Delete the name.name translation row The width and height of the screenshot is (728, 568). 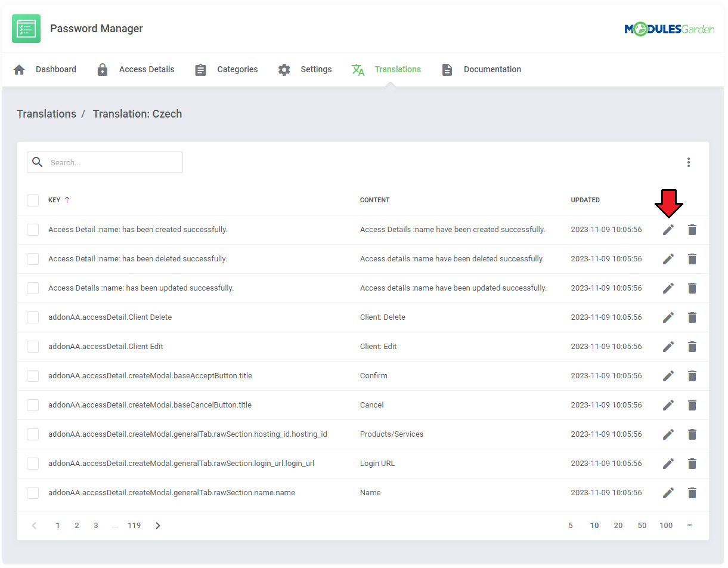pos(692,493)
